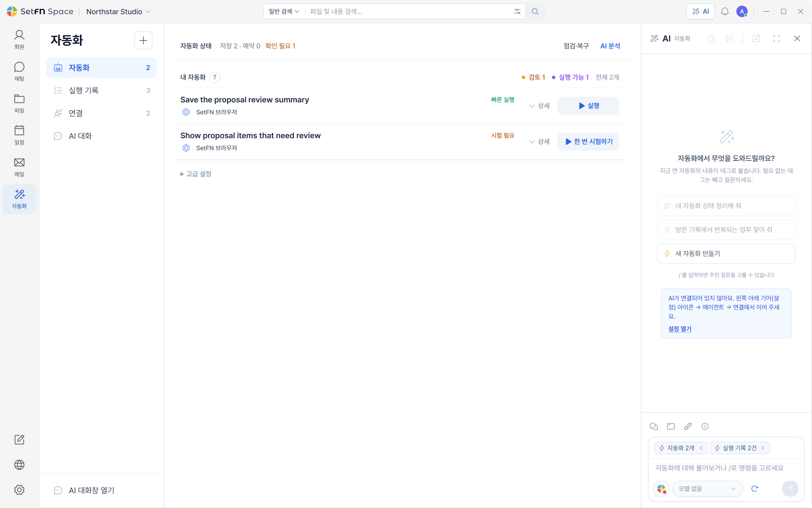Close the AI 자동화 panel
Viewport: 812px width, 508px height.
797,39
